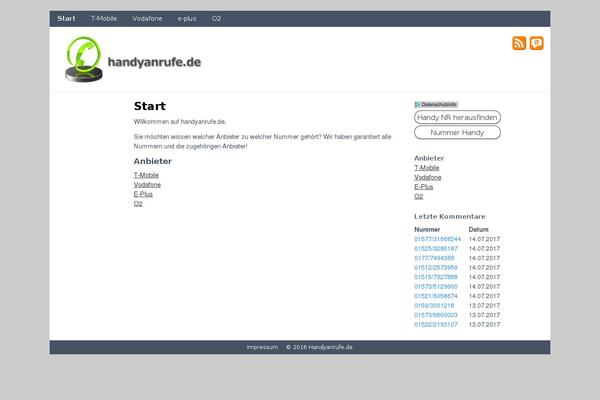Open Vodafone link in sidebar Anbieter list
This screenshot has width=600, height=400.
click(428, 177)
